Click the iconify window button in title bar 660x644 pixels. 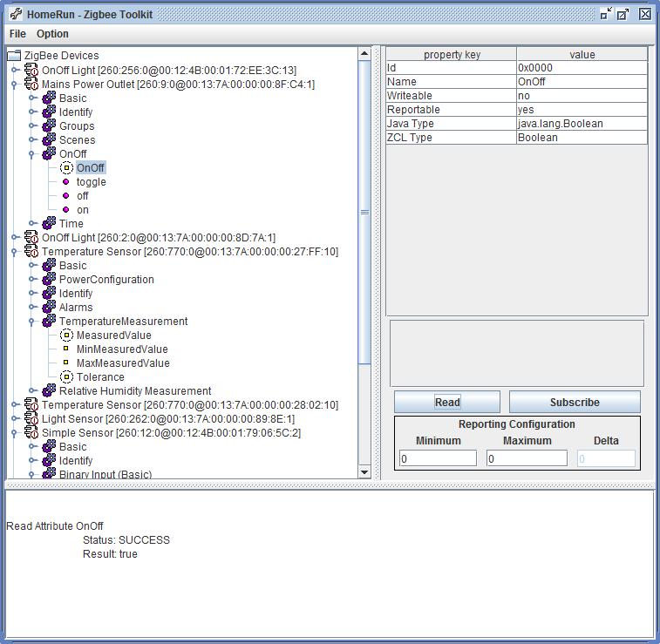[606, 13]
